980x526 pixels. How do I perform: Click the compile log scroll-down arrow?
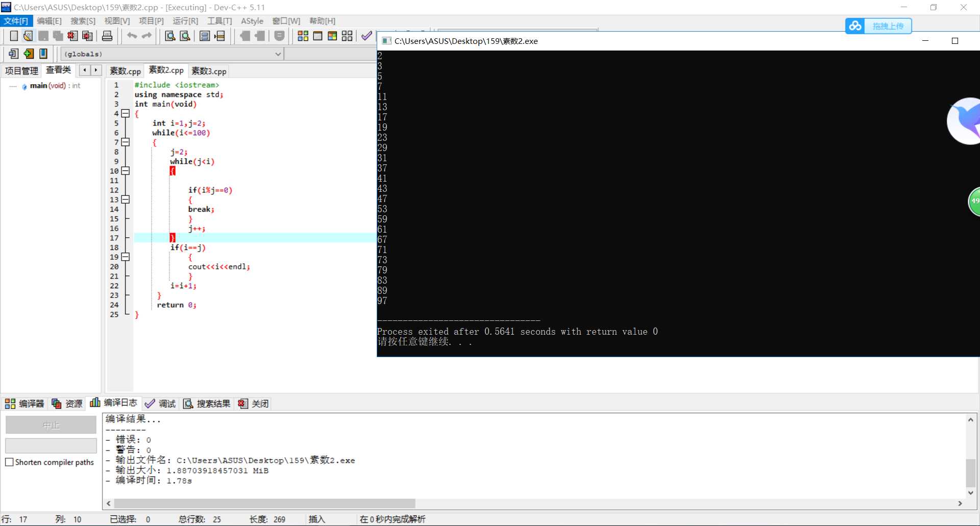(x=971, y=493)
